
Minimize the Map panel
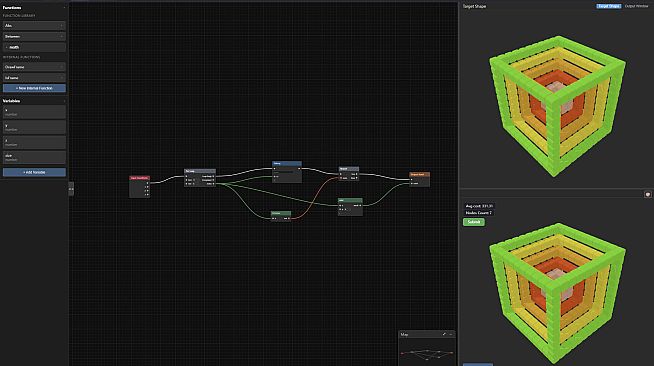click(451, 334)
